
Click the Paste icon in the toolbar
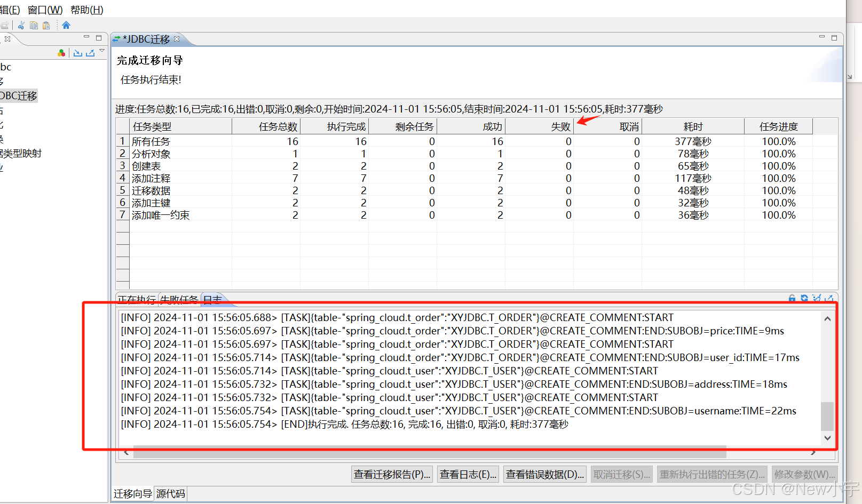(x=46, y=25)
